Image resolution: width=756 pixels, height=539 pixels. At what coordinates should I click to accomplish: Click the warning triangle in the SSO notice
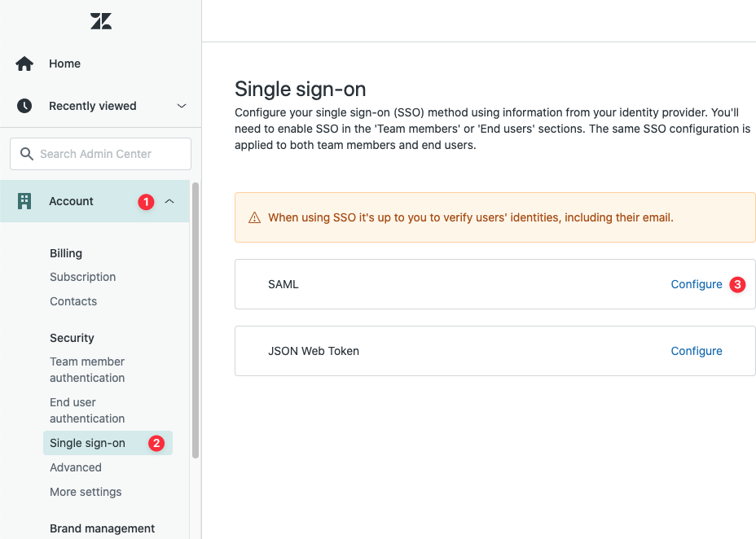tap(256, 217)
